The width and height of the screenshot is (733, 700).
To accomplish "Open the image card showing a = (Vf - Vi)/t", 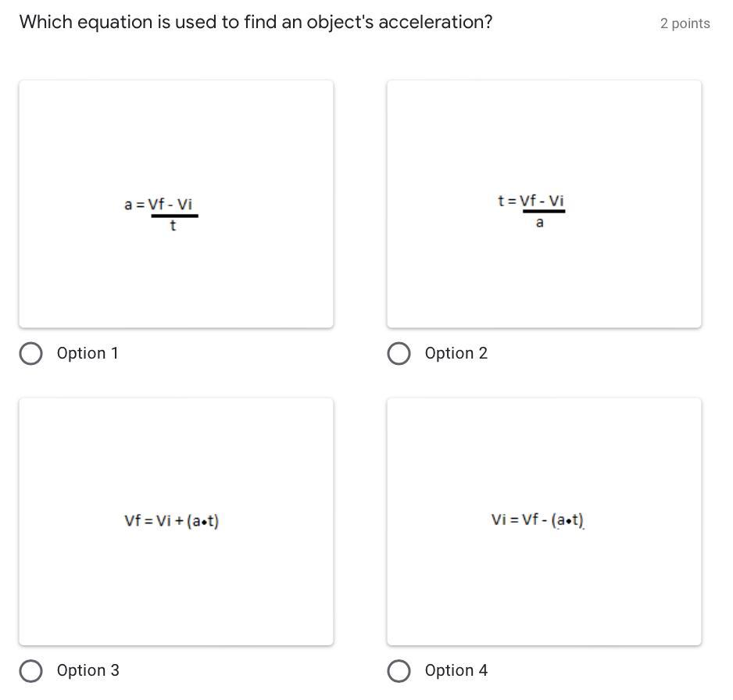I will (177, 204).
